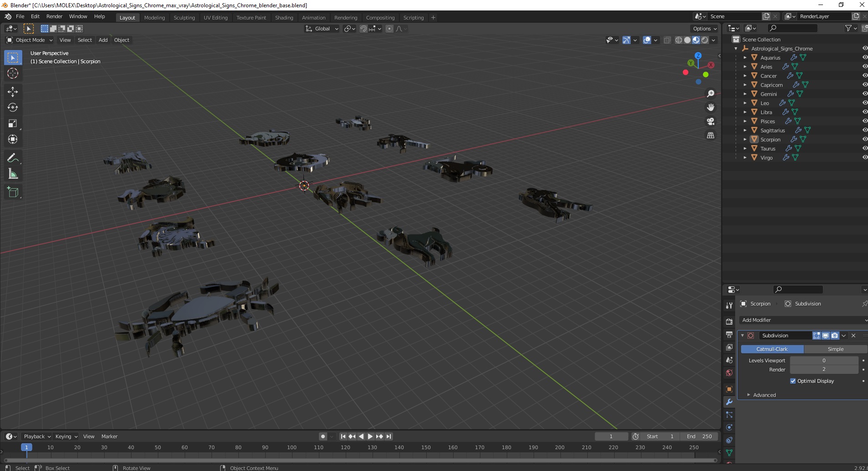Viewport: 868px width, 471px height.
Task: Click Levels Viewport value field
Action: click(824, 361)
